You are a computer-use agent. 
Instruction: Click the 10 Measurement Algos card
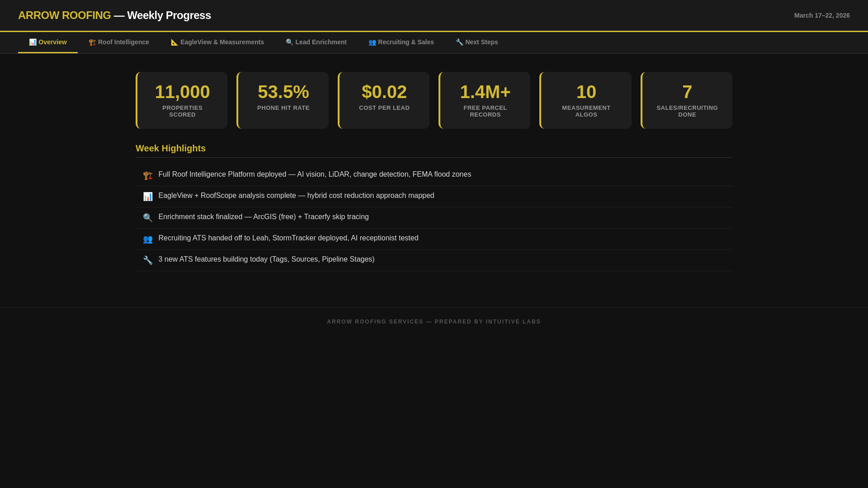coord(585,100)
